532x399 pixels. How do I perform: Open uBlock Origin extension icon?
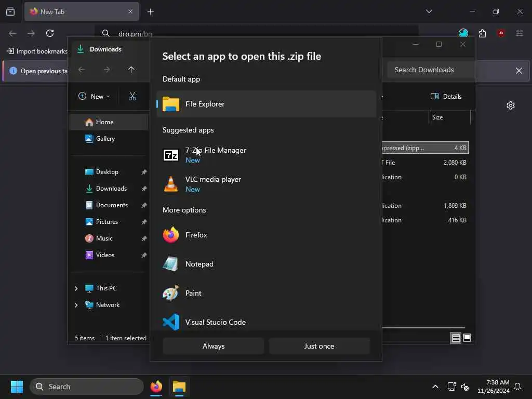click(x=501, y=33)
